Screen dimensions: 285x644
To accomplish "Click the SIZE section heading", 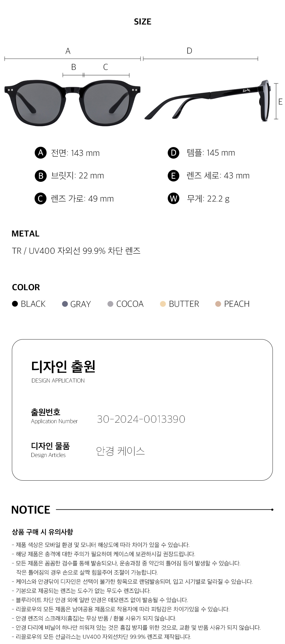I will click(x=142, y=22).
